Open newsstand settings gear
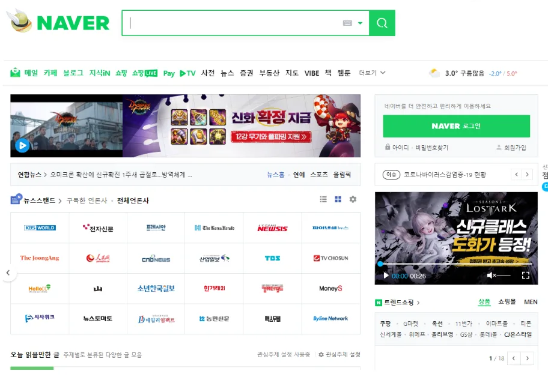Viewport: 548px width, 392px height. (353, 199)
